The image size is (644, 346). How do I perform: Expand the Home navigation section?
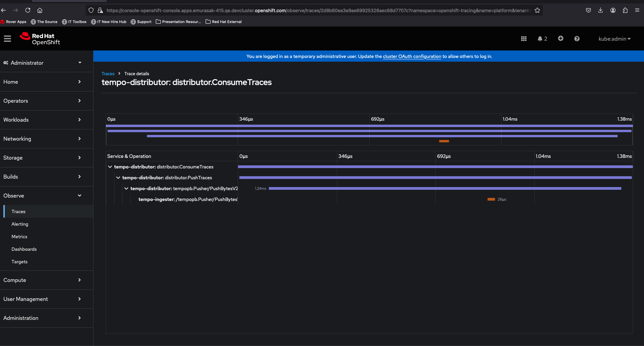point(46,82)
